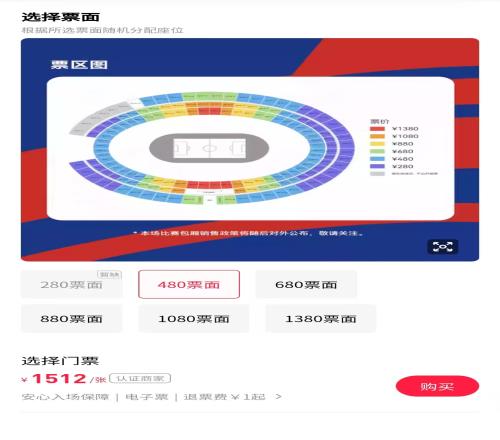Click the soccer pitch in the seat map center

click(209, 148)
